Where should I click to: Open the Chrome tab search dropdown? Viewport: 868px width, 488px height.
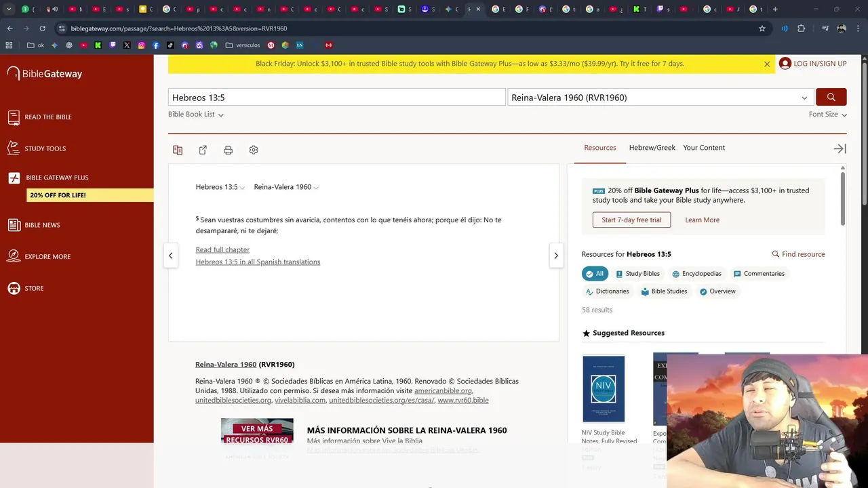(9, 9)
